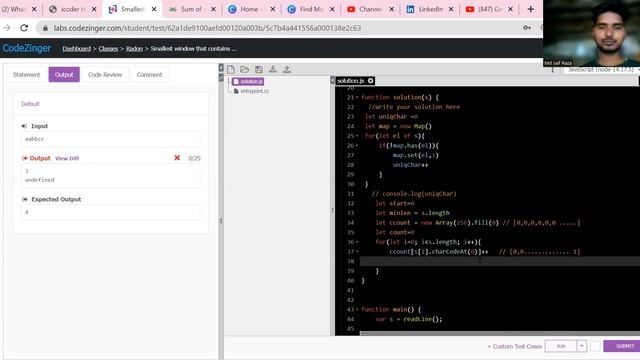Viewport: 640px width, 360px height.
Task: Click the site lock icon in address bar
Action: (x=45, y=28)
